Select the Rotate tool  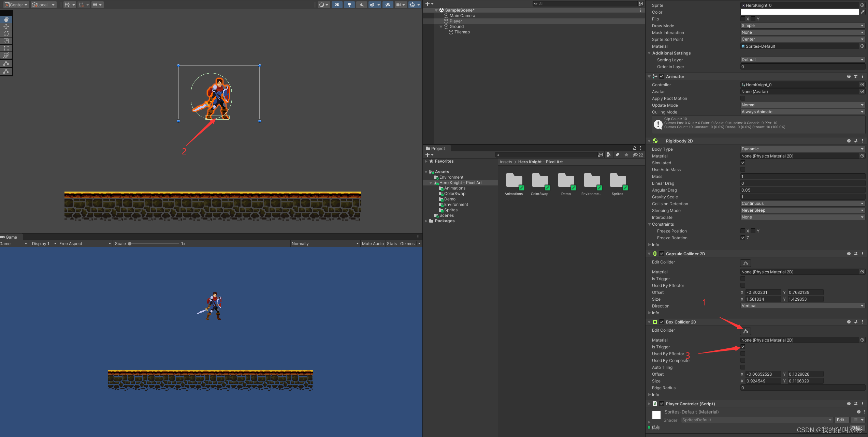click(x=6, y=34)
